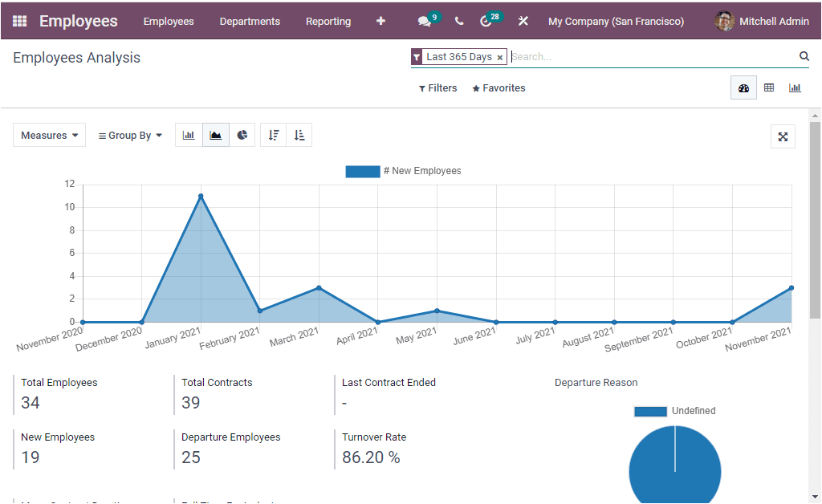Click the New Employees legend color swatch
Viewport: 822px width, 504px height.
(362, 171)
